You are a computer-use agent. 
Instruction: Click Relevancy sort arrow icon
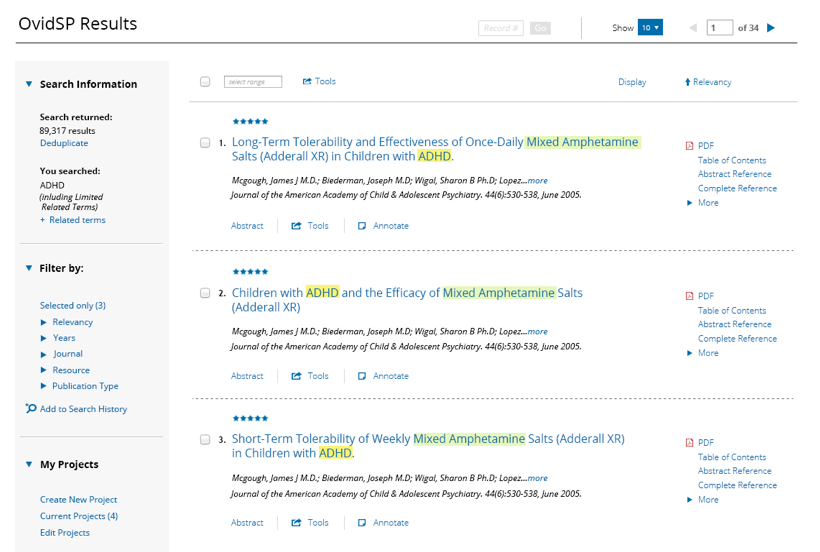(688, 82)
